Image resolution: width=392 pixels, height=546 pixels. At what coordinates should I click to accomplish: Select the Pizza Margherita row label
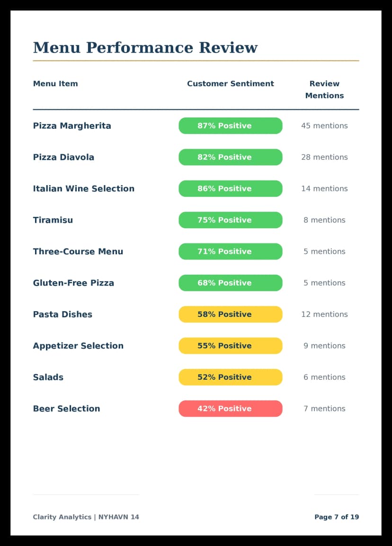72,126
